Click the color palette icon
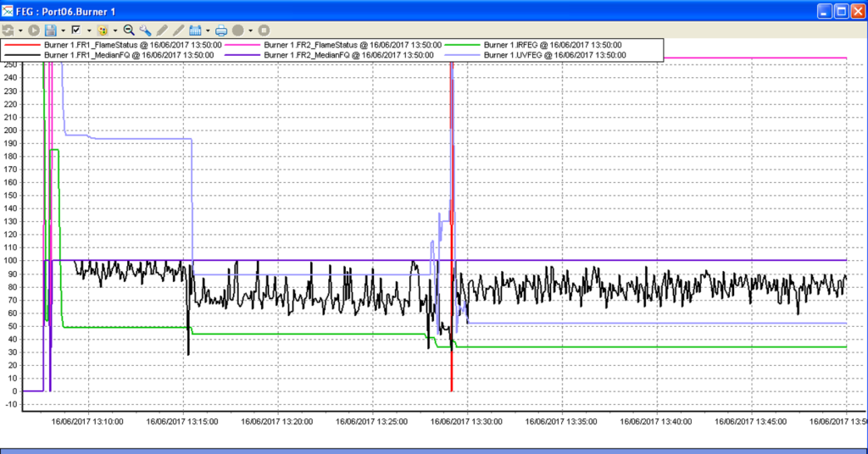868x454 pixels. pyautogui.click(x=103, y=30)
